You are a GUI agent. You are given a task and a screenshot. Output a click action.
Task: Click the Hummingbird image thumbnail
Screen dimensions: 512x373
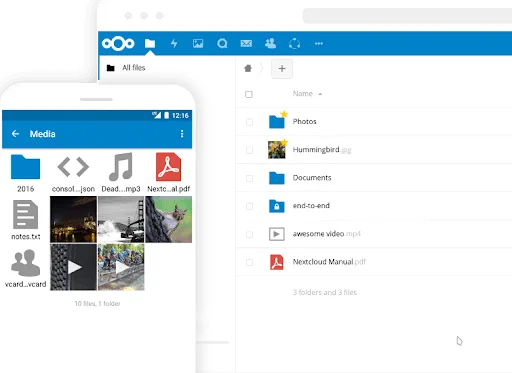(277, 150)
